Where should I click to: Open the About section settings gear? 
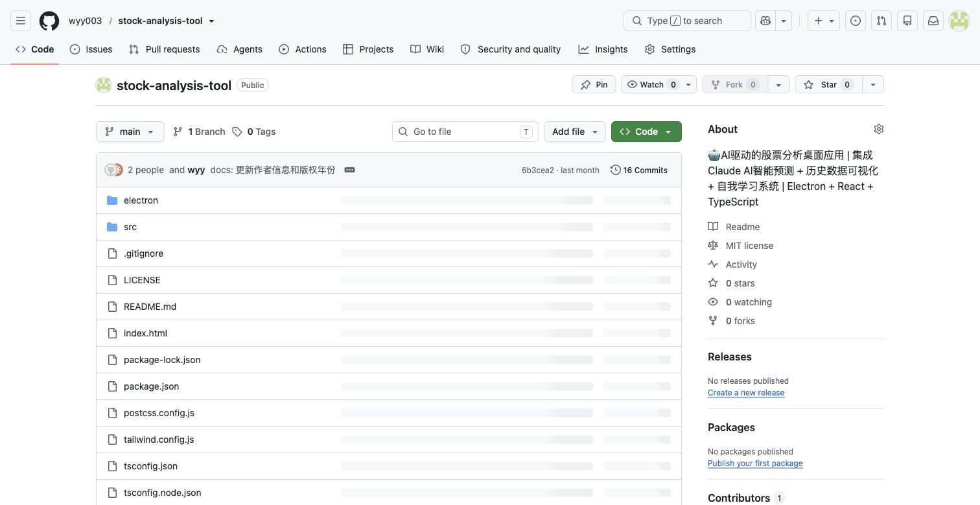click(x=879, y=129)
